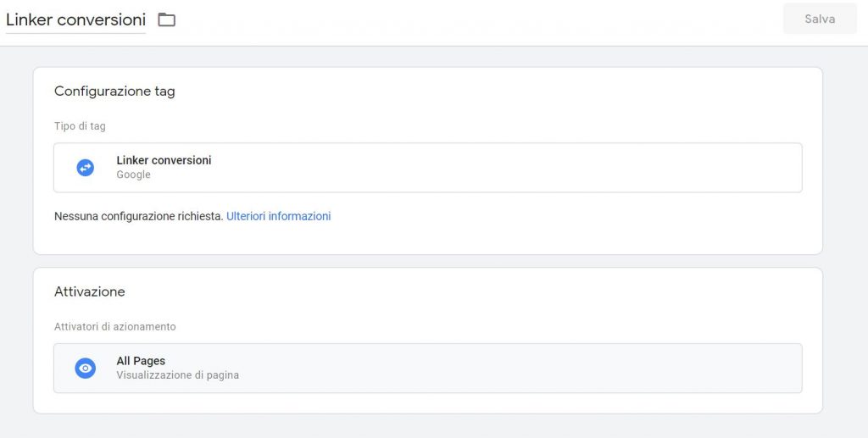Edit the Linker conversioni tag name field
The image size is (868, 438).
click(75, 19)
